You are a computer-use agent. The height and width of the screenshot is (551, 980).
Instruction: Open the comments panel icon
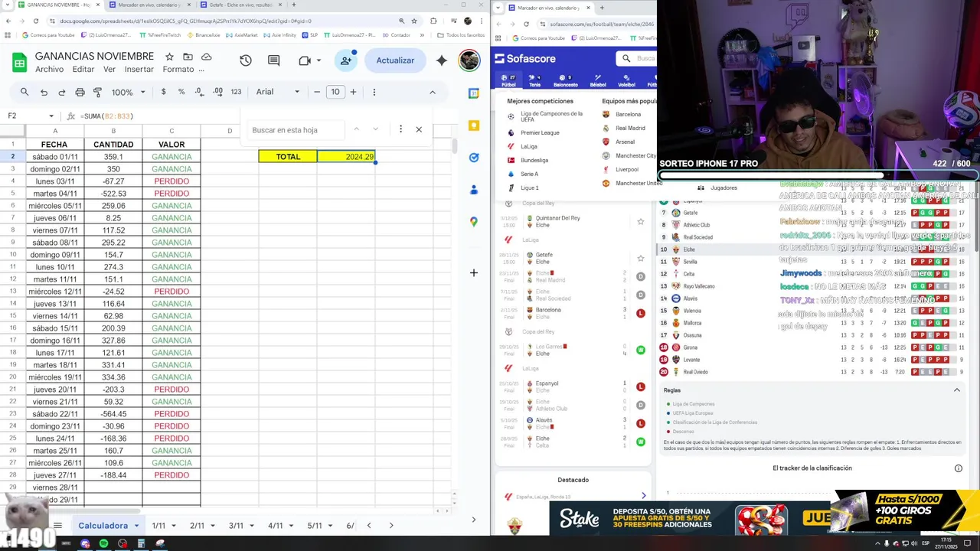274,60
